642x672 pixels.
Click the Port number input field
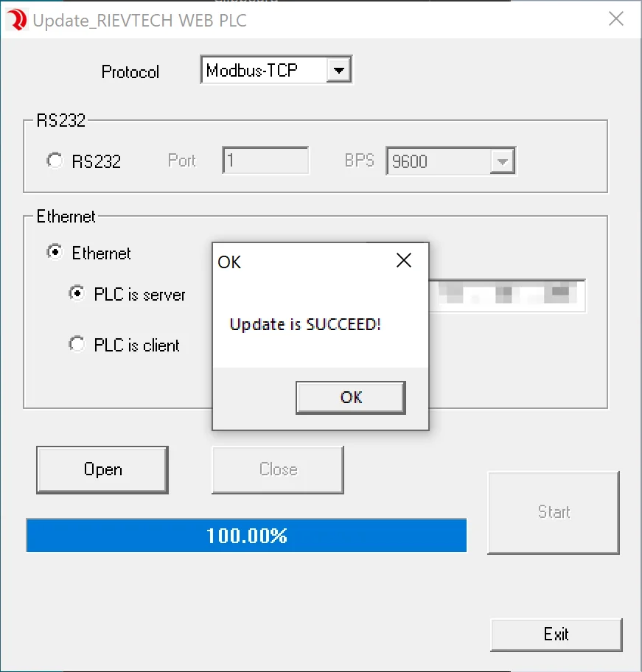point(265,161)
